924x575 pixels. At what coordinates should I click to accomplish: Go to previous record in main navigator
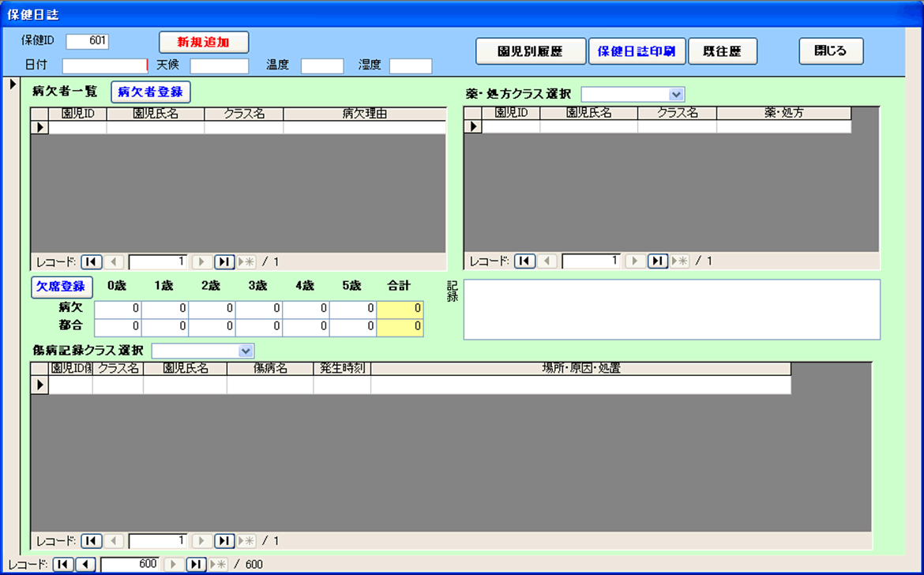85,565
